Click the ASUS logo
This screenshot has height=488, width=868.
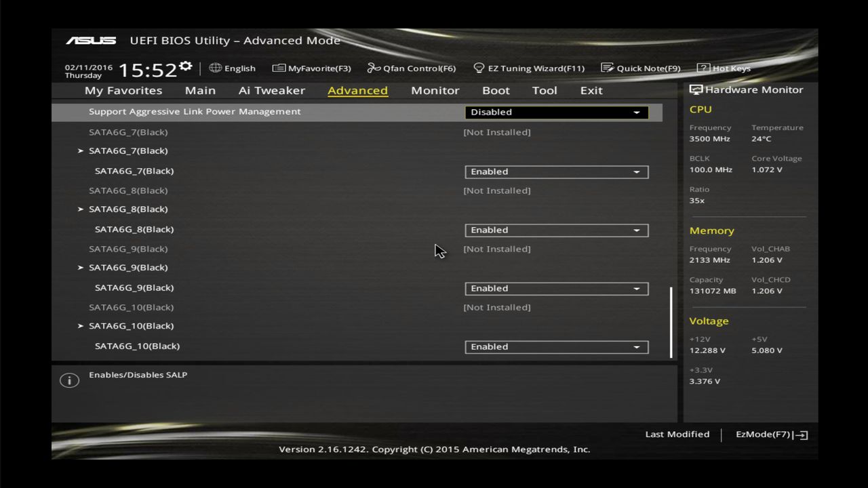coord(91,41)
